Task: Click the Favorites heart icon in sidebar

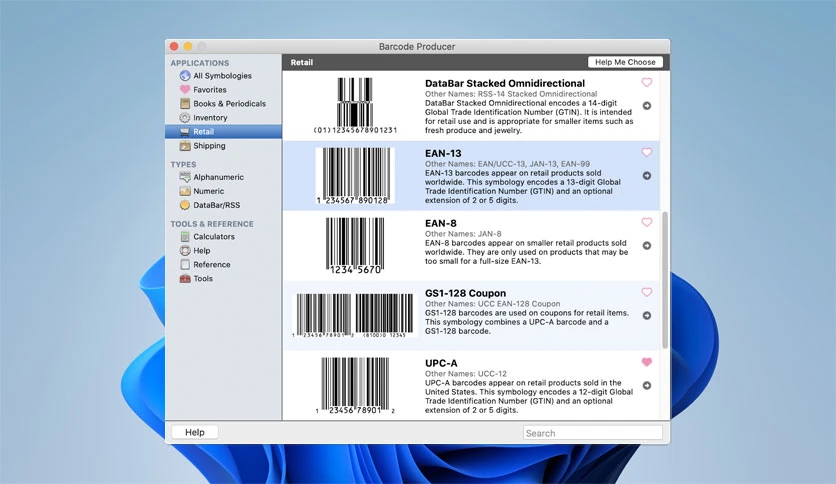Action: tap(185, 90)
